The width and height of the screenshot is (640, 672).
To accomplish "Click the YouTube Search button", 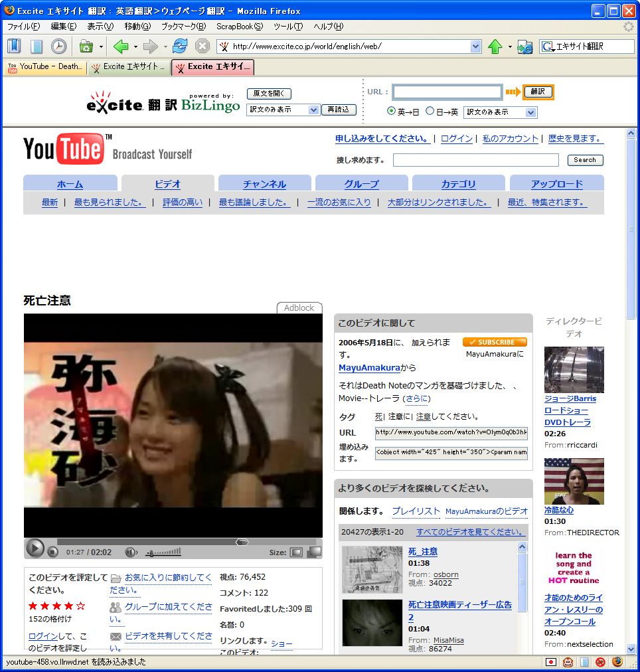I will [x=585, y=160].
